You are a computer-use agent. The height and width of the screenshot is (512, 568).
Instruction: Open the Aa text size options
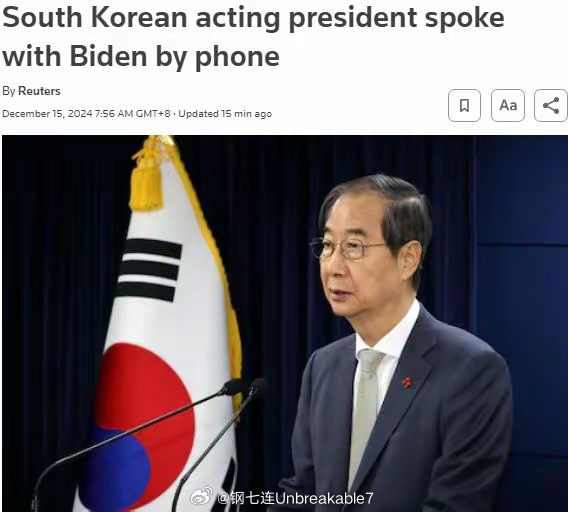coord(508,105)
